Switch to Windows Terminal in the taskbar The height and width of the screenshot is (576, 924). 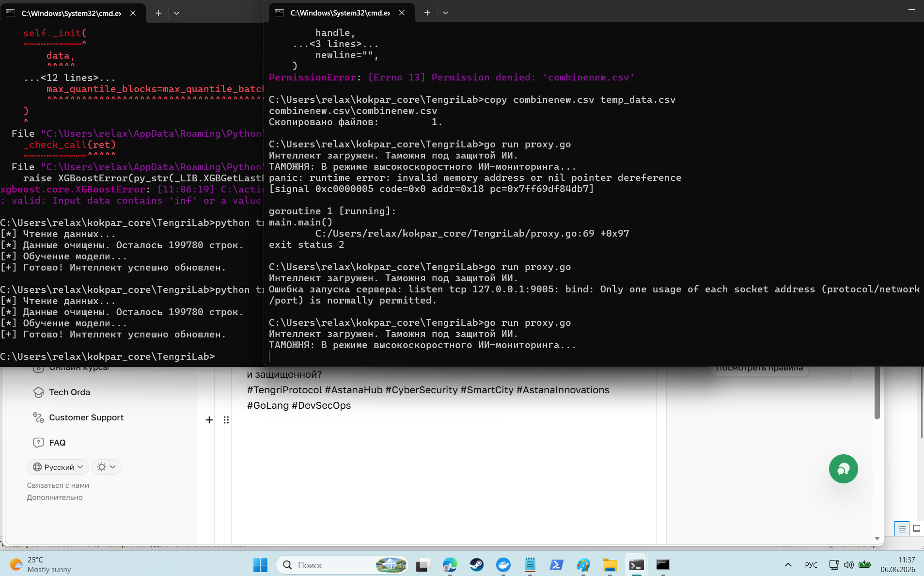tap(636, 565)
